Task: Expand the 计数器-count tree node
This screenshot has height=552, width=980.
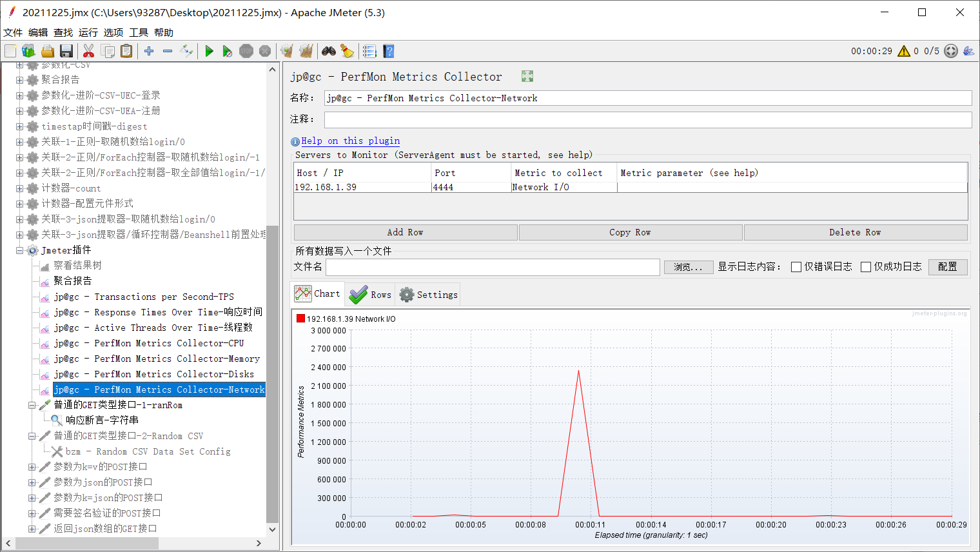Action: (19, 188)
